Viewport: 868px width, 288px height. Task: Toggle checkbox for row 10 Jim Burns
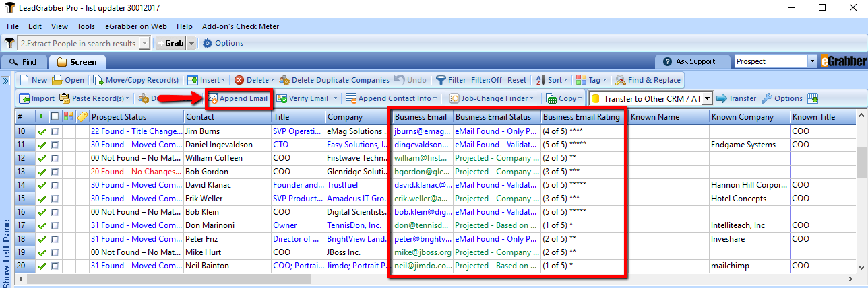coord(55,131)
